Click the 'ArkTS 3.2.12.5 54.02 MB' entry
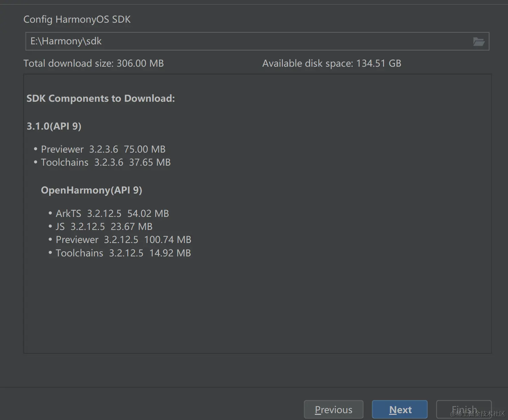Viewport: 508px width, 420px height. 112,213
